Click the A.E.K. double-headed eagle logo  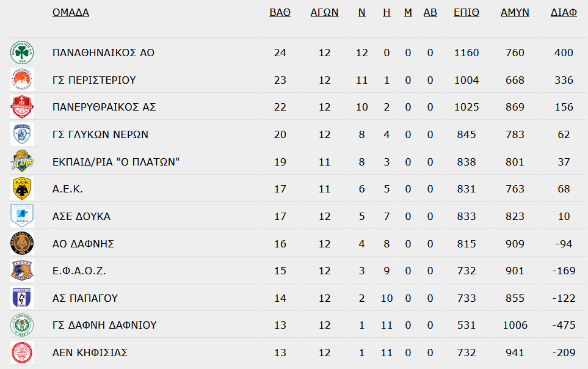coord(22,189)
